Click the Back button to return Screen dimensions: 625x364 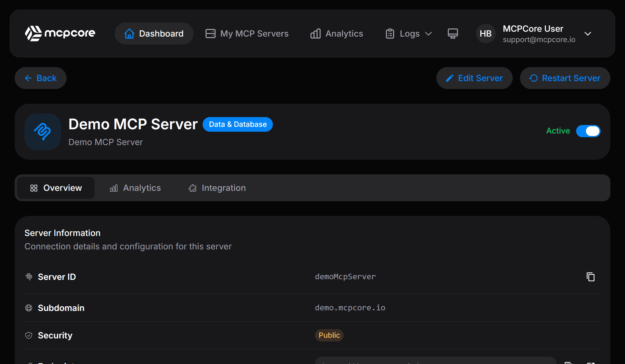click(x=40, y=78)
